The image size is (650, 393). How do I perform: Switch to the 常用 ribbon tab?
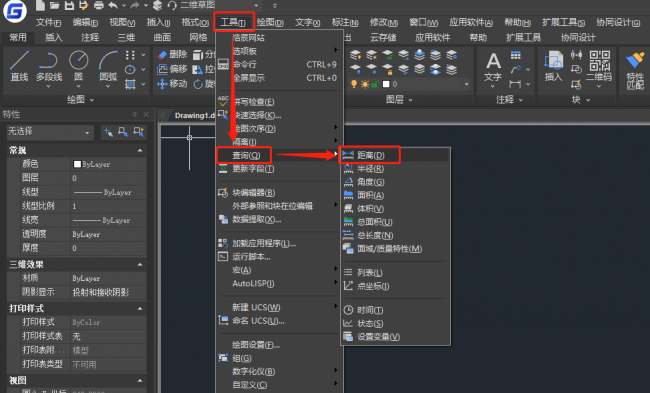coord(18,38)
